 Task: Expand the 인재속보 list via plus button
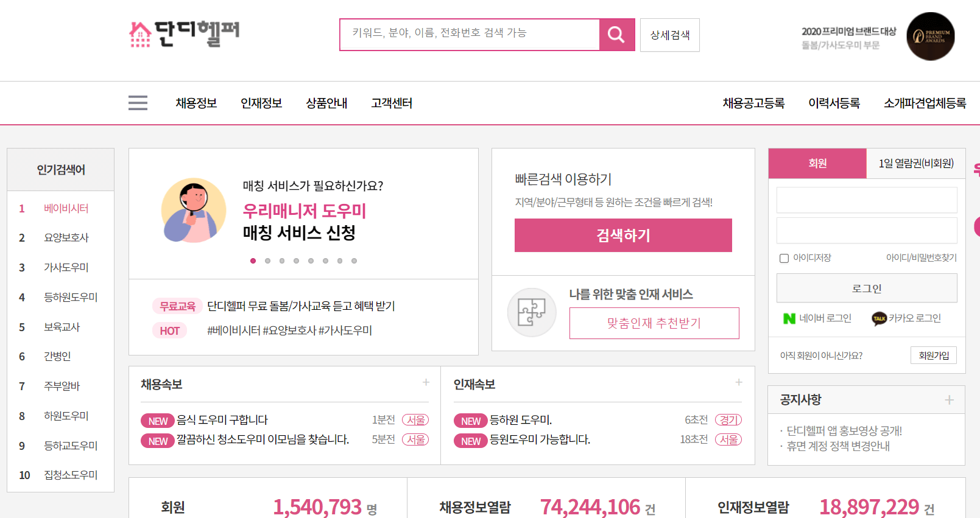[x=739, y=382]
